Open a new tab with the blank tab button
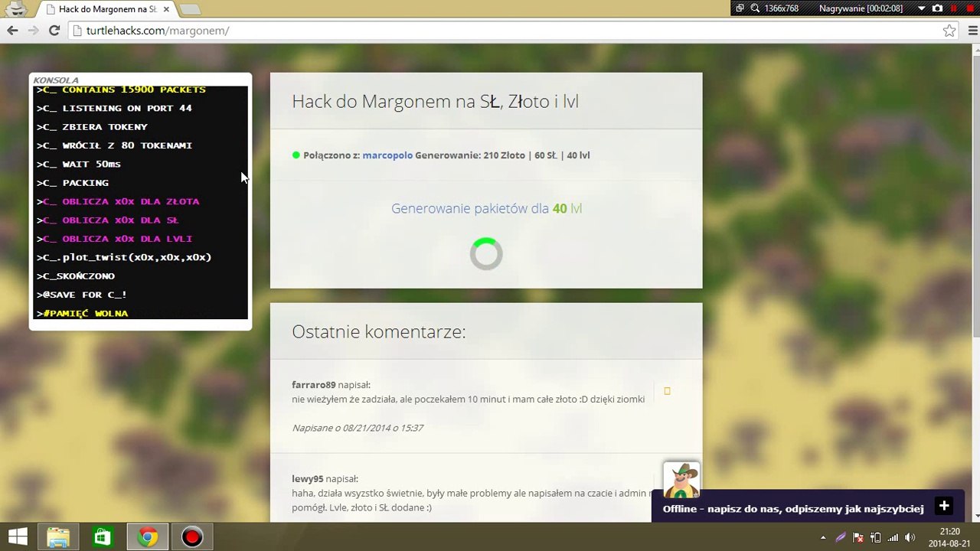Image resolution: width=980 pixels, height=551 pixels. (x=190, y=9)
